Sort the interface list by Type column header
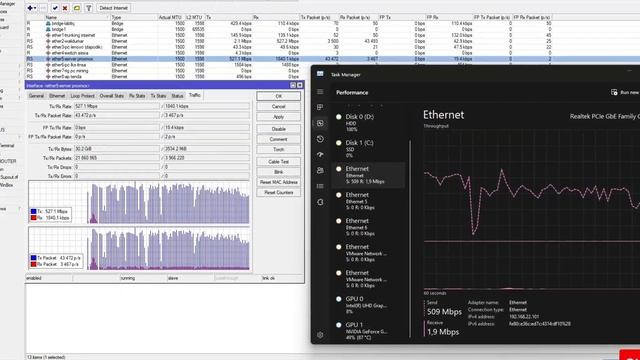The image size is (640, 360). point(134,18)
